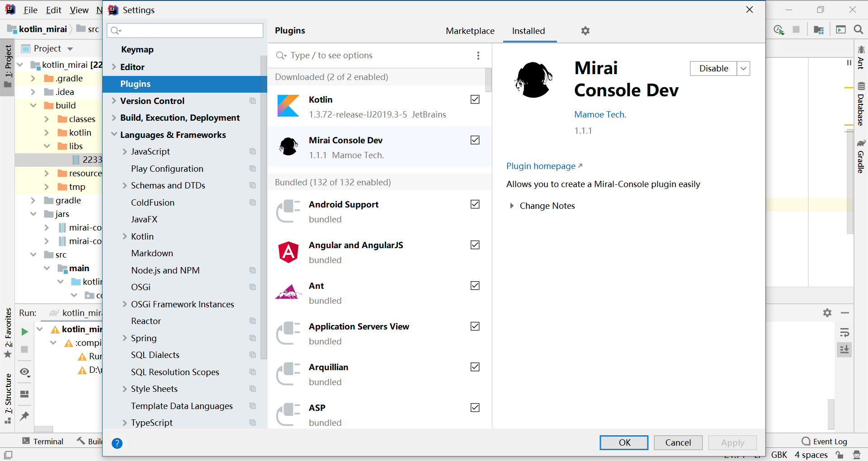
Task: Toggle soft-wrap icon in Run panel
Action: click(x=844, y=333)
